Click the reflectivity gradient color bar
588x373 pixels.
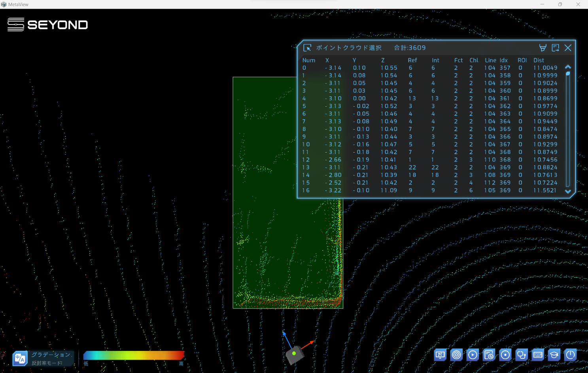(x=134, y=355)
